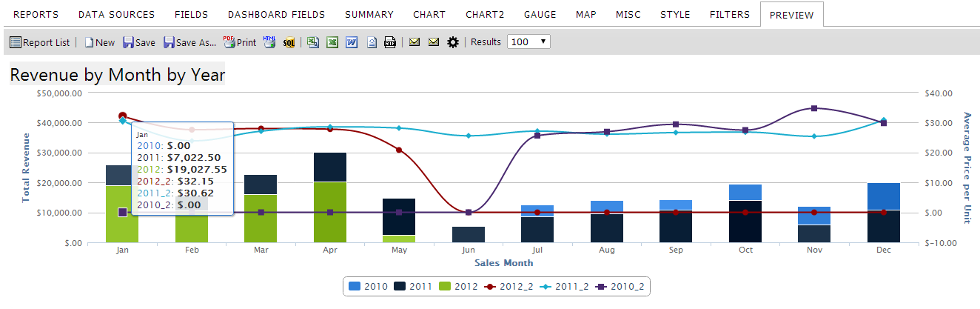Switch to the Chart2 tab
980x309 pixels.
[x=485, y=14]
